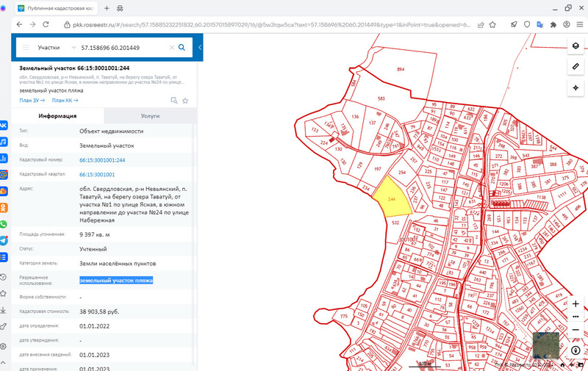Switch to the Информация tab

point(57,116)
